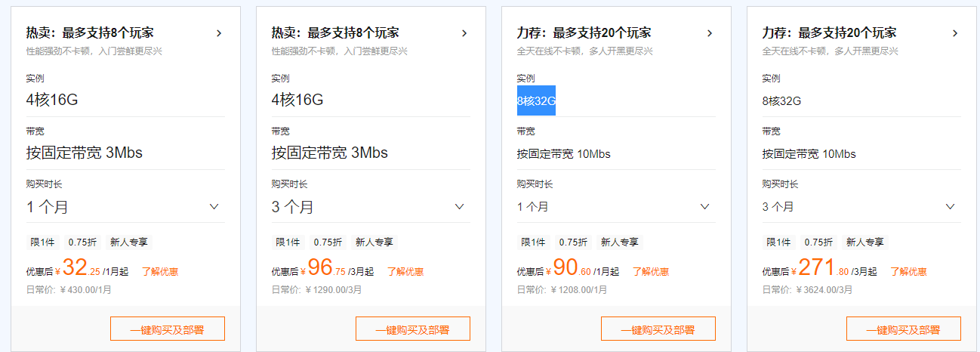Buy and deploy the ¥96.75 three-month plan
This screenshot has width=980, height=352.
[x=413, y=329]
